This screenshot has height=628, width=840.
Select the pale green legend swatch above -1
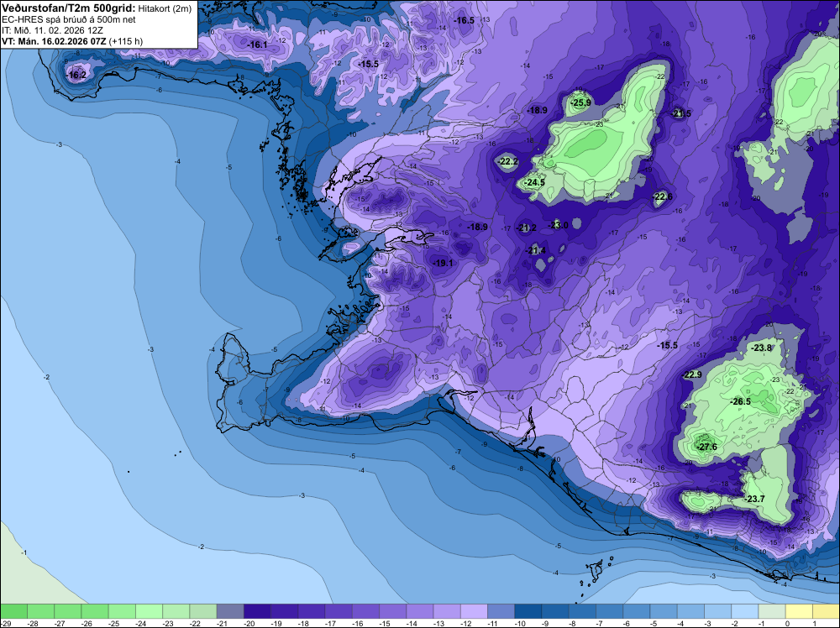[x=771, y=611]
